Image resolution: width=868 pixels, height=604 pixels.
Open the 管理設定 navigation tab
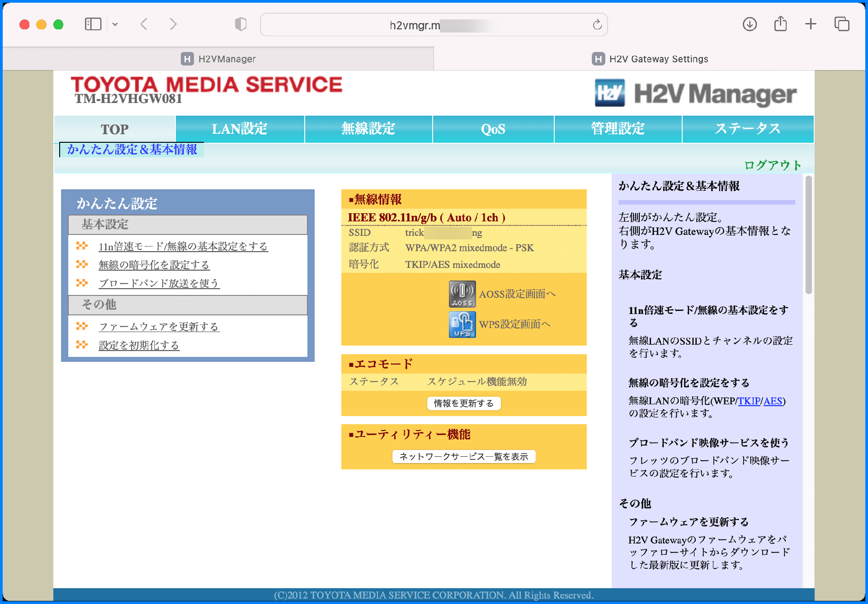click(618, 129)
